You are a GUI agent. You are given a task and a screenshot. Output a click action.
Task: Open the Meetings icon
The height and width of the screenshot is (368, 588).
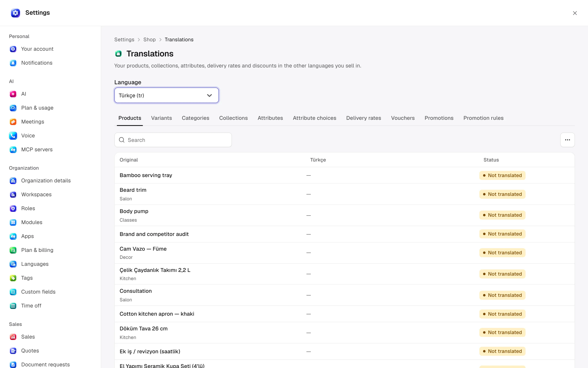(x=13, y=122)
